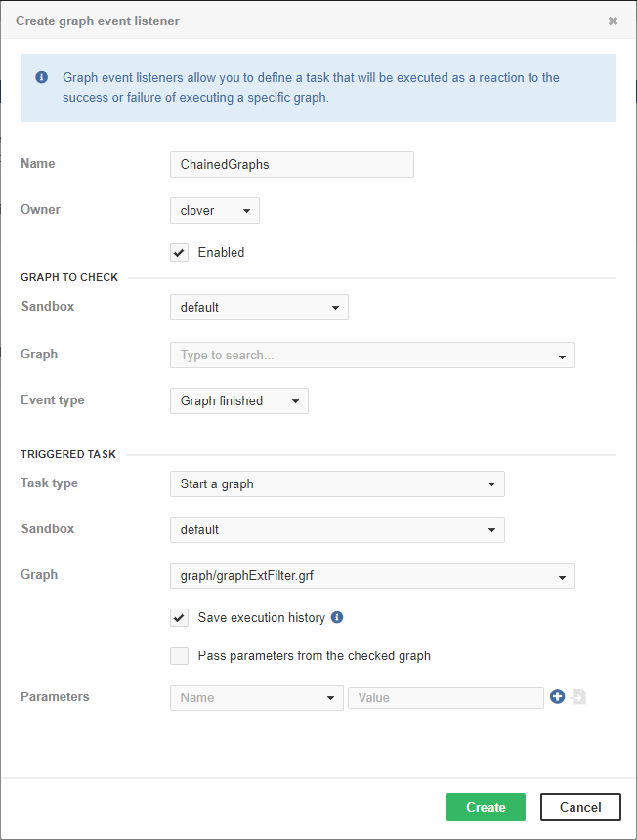This screenshot has width=637, height=840.
Task: Expand the parameter Name combo box
Action: click(x=256, y=698)
